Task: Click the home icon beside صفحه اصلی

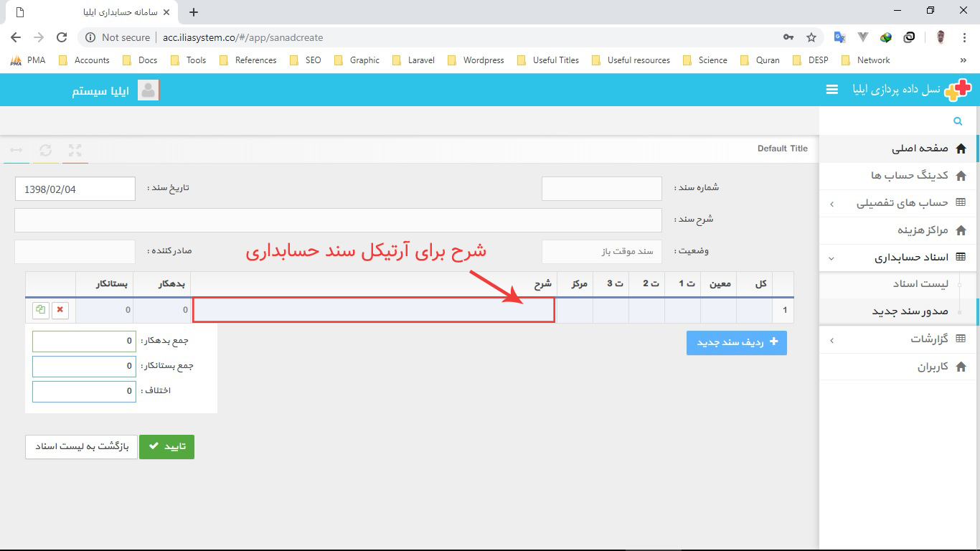Action: (960, 149)
